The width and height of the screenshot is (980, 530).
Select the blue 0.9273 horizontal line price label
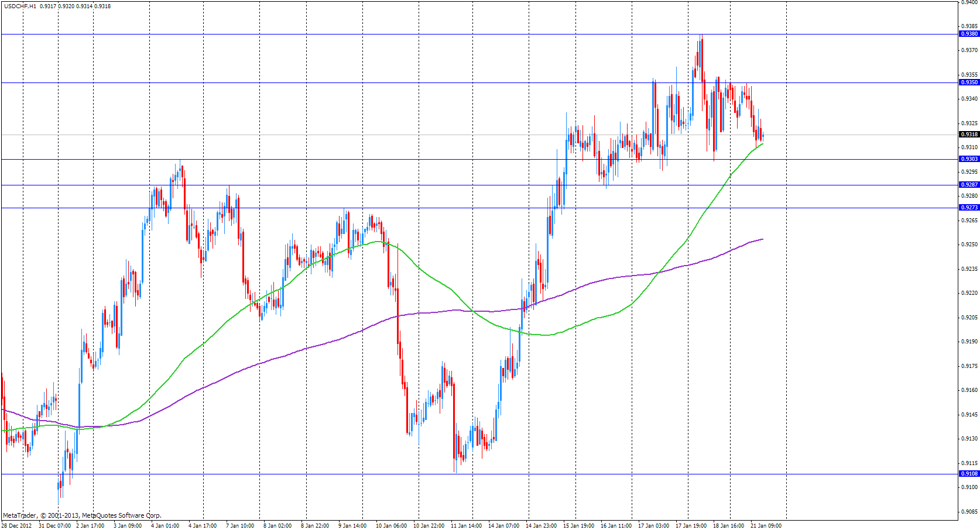969,208
